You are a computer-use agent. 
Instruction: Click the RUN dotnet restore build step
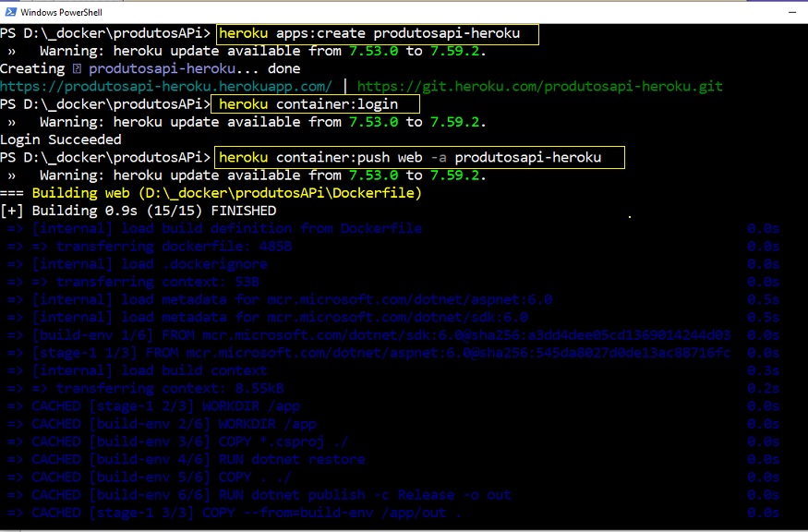point(199,459)
